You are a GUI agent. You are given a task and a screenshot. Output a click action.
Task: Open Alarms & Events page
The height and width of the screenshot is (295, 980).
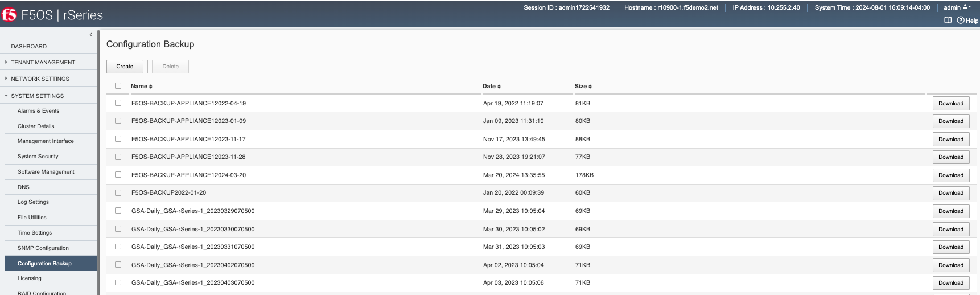click(38, 111)
